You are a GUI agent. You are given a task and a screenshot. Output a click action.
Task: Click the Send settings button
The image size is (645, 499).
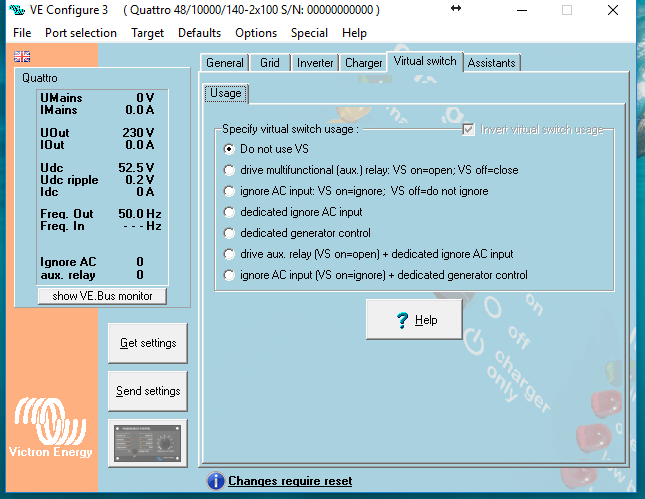(x=148, y=391)
